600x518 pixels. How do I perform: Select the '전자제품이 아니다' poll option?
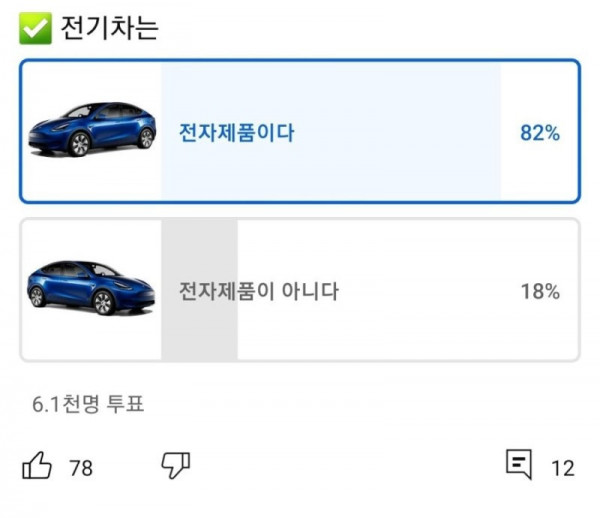[258, 292]
